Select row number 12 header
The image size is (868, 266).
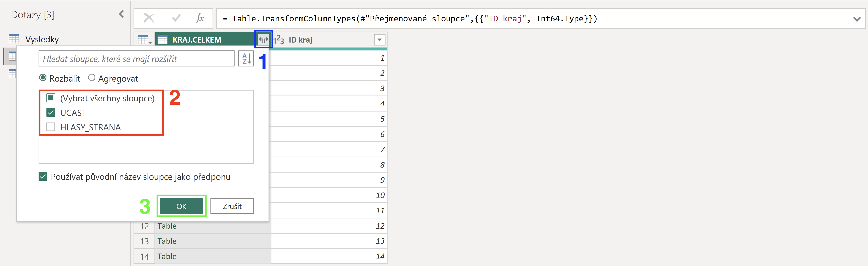[145, 226]
